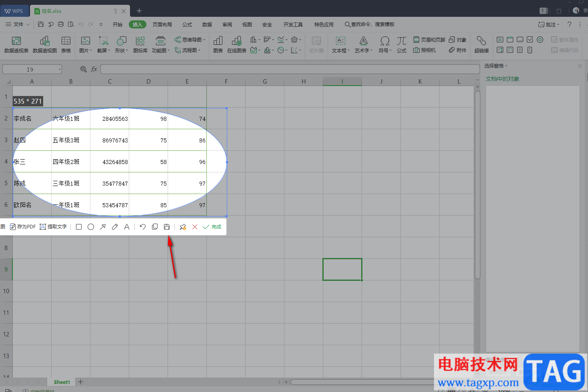Click the fx insert function button
The height and width of the screenshot is (392, 588).
pos(94,69)
